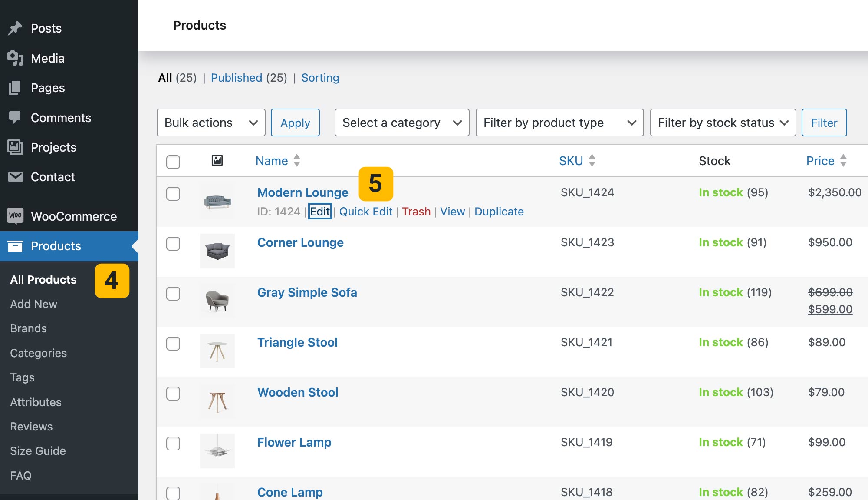Click the Pages icon in sidebar
Screen dimensions: 868x500
(x=15, y=88)
